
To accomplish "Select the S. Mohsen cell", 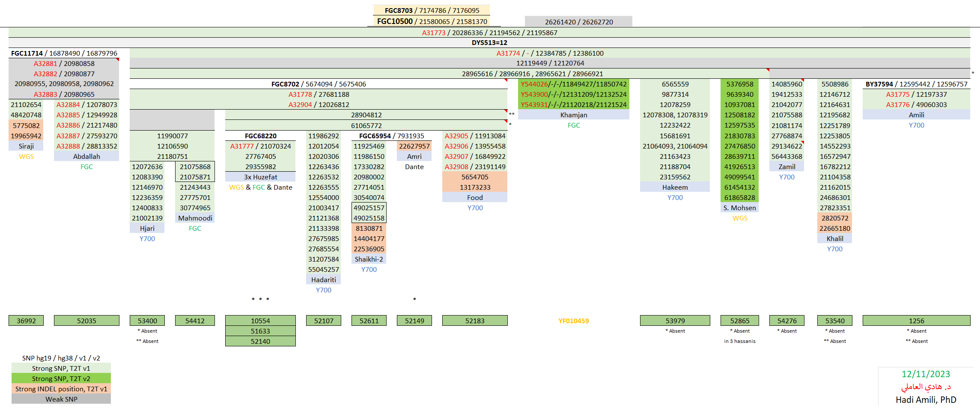I will point(739,208).
